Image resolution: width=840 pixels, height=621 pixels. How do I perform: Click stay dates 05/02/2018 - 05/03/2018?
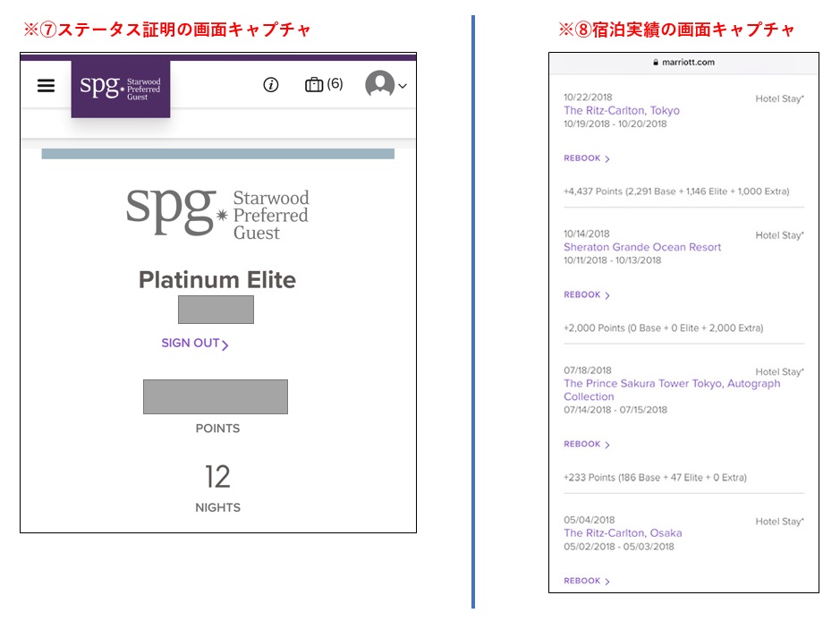[619, 547]
